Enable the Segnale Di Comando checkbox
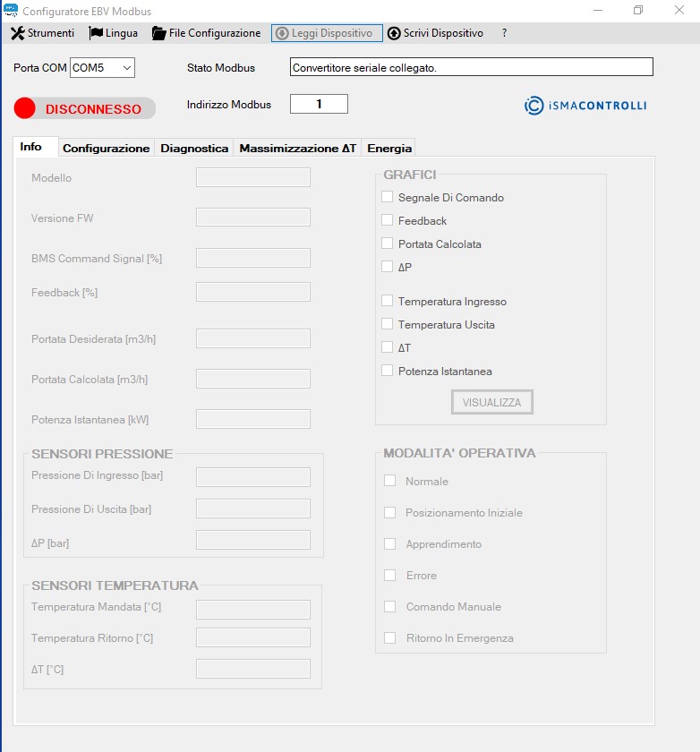 (388, 197)
